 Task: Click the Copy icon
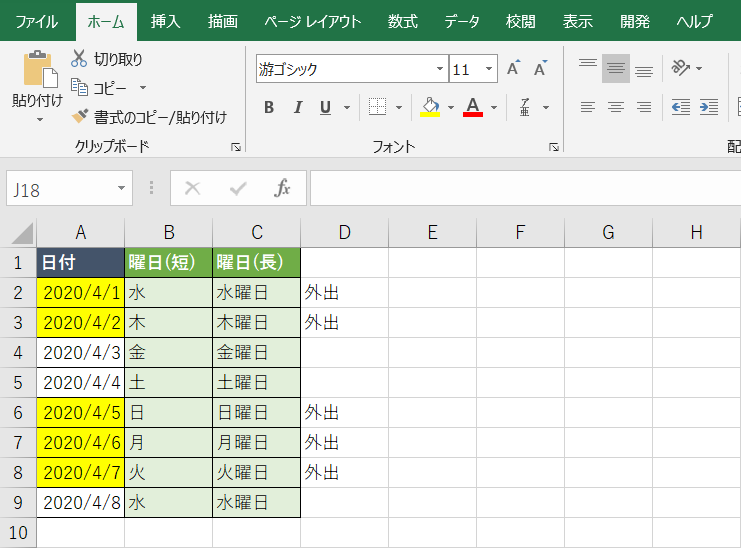pos(79,87)
